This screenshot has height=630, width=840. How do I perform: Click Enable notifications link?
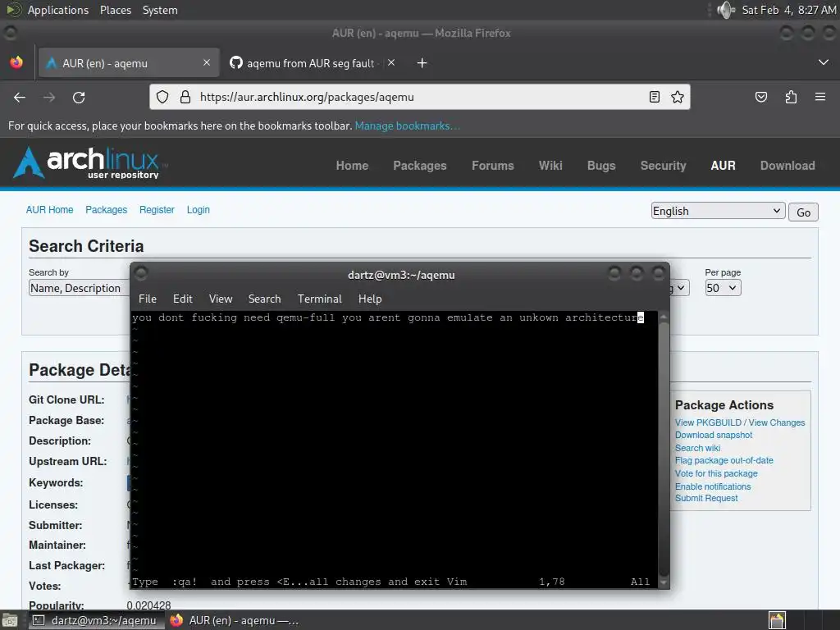click(713, 486)
